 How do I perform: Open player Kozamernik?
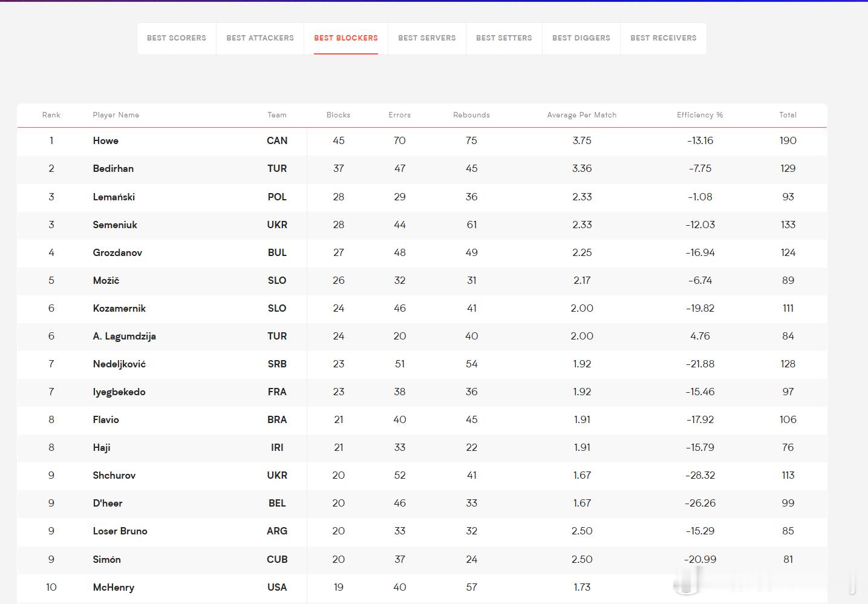119,308
